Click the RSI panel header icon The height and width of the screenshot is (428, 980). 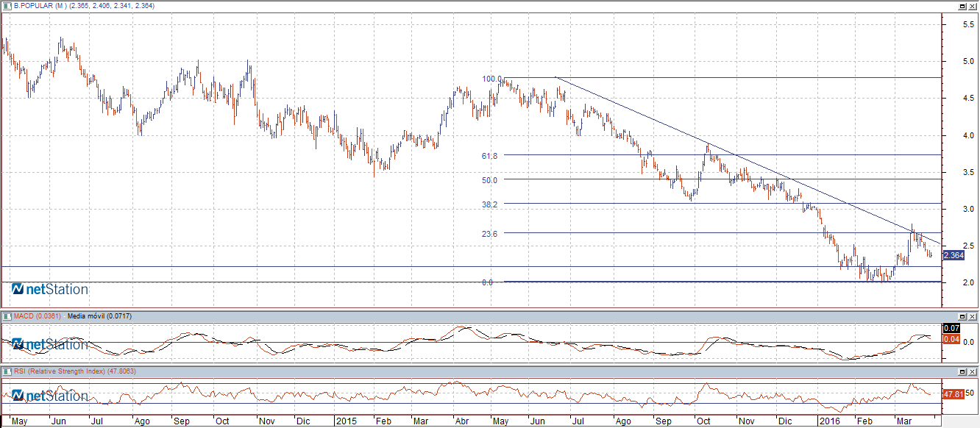click(x=7, y=371)
